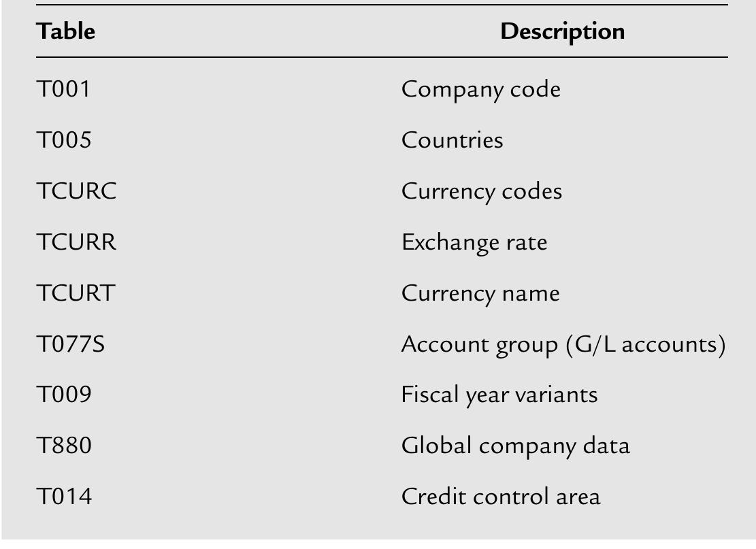Select the TCURR table entry
756x549 pixels.
point(76,242)
